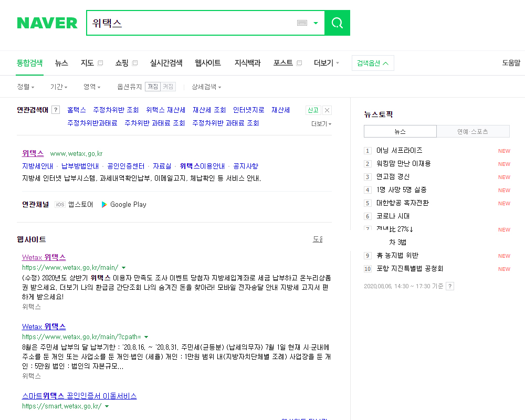Expand arrow next to https://smart.wetax.go.kr/
The width and height of the screenshot is (525, 420).
(107, 406)
